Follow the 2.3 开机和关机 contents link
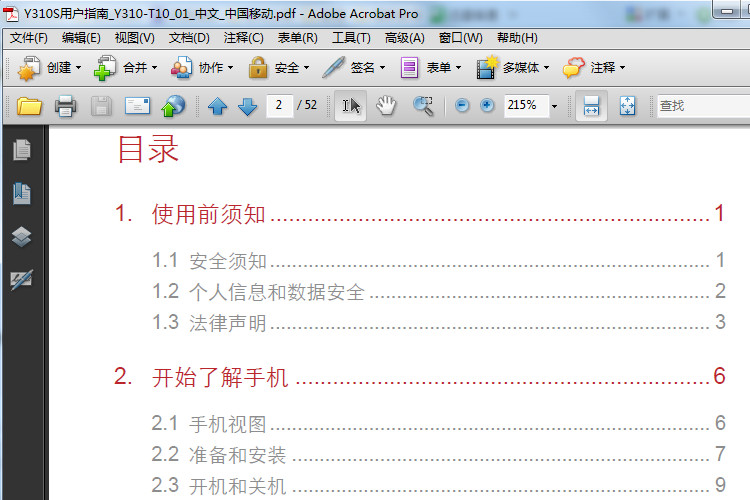The image size is (750, 500). tap(219, 486)
